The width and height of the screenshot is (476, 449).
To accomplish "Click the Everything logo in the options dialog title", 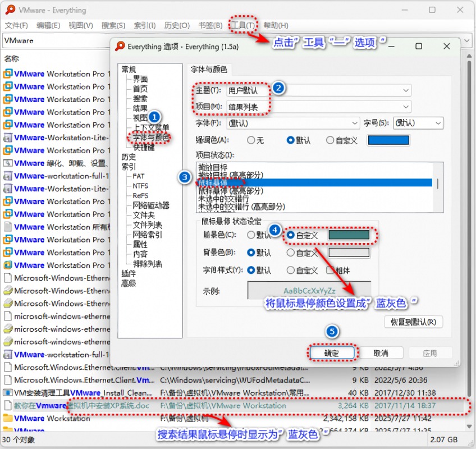I will point(120,46).
